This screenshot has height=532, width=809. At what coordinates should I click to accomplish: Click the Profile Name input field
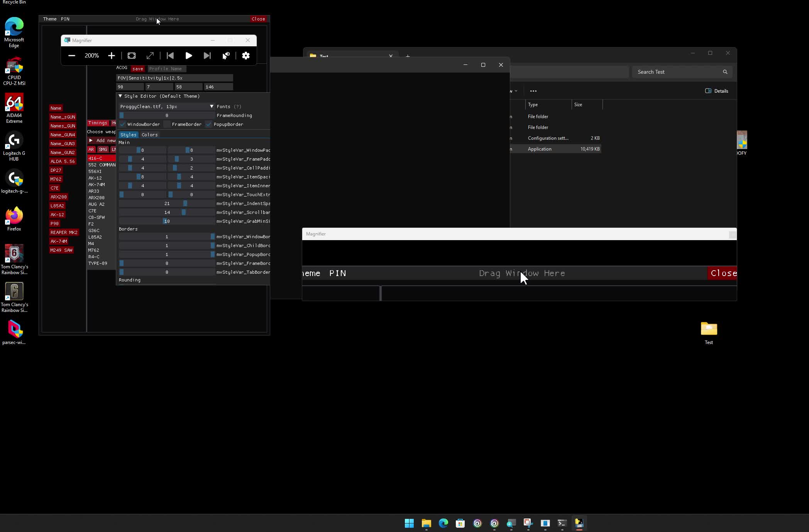pyautogui.click(x=166, y=69)
